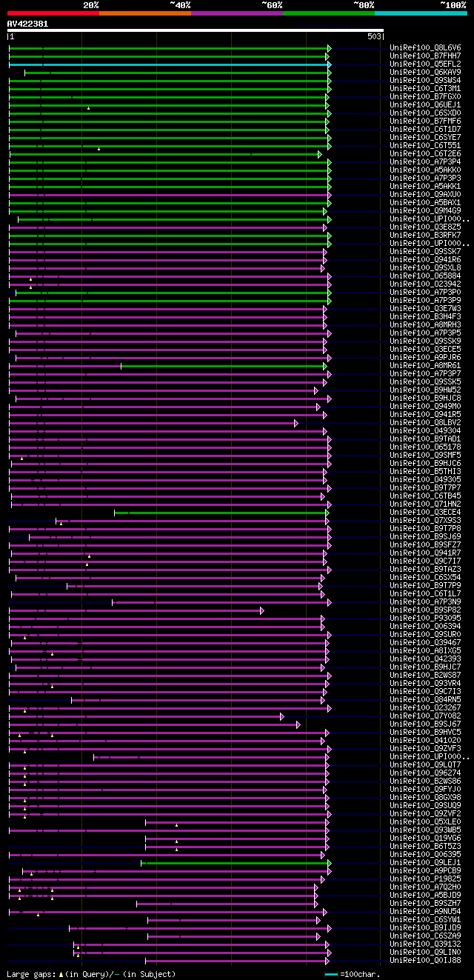Open the UniRef100_B7FHH7 hit label
This screenshot has width=474, height=980.
[x=425, y=56]
